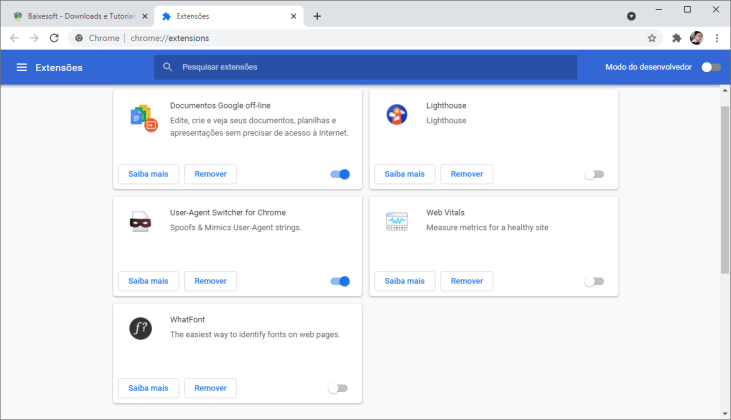Click Saiba mais for Documentos Google off-line
Screen dimensions: 731x420
(148, 174)
